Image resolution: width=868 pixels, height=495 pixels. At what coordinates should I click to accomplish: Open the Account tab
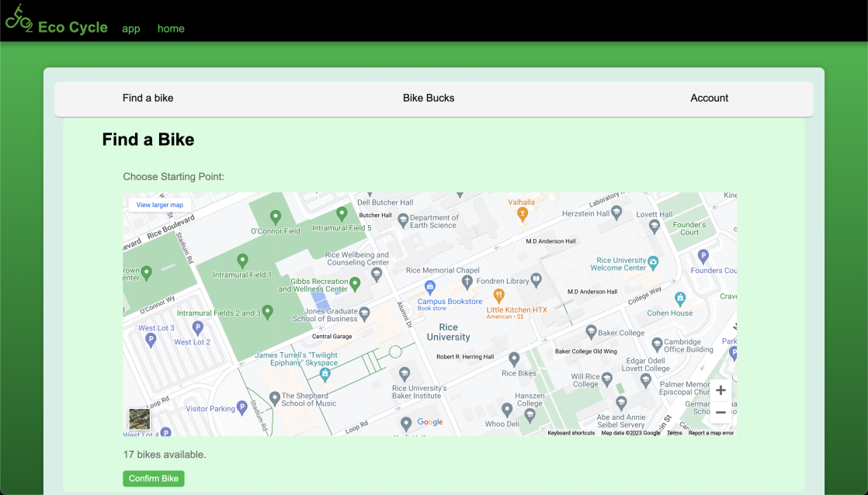click(x=709, y=98)
